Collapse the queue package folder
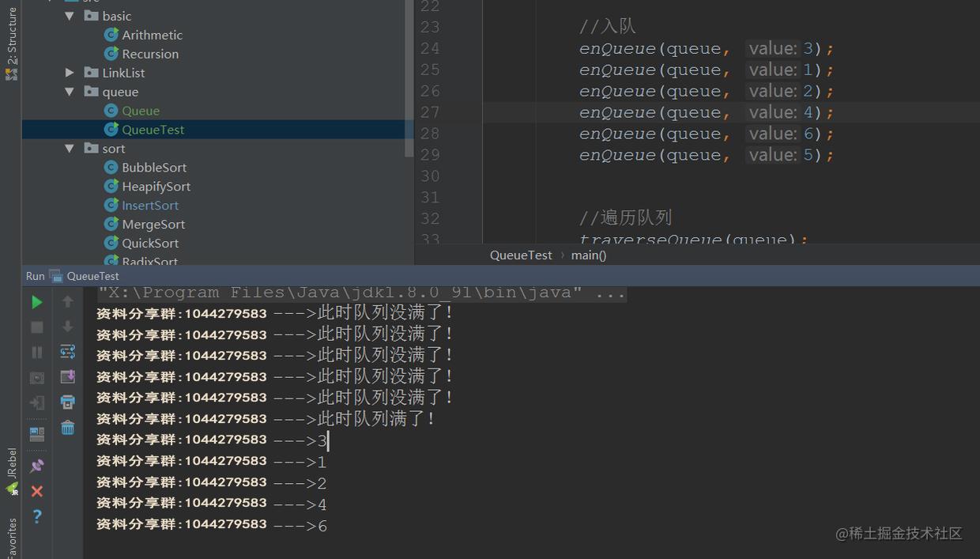 click(70, 92)
